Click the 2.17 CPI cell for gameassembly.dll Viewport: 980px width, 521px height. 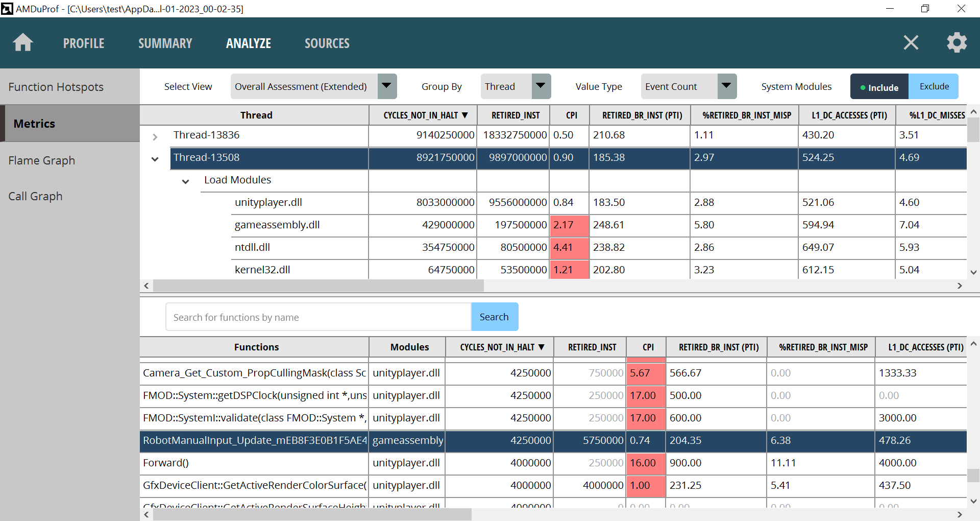(570, 225)
